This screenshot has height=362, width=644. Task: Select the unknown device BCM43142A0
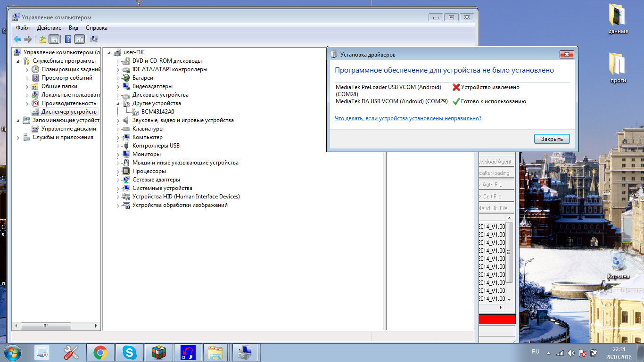coord(157,112)
